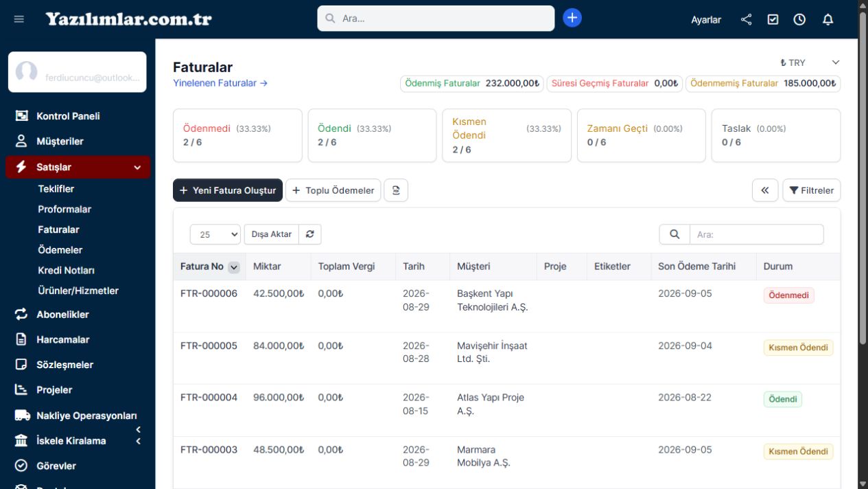Image resolution: width=868 pixels, height=489 pixels.
Task: Click the Görevler check-circle icon
Action: click(21, 466)
